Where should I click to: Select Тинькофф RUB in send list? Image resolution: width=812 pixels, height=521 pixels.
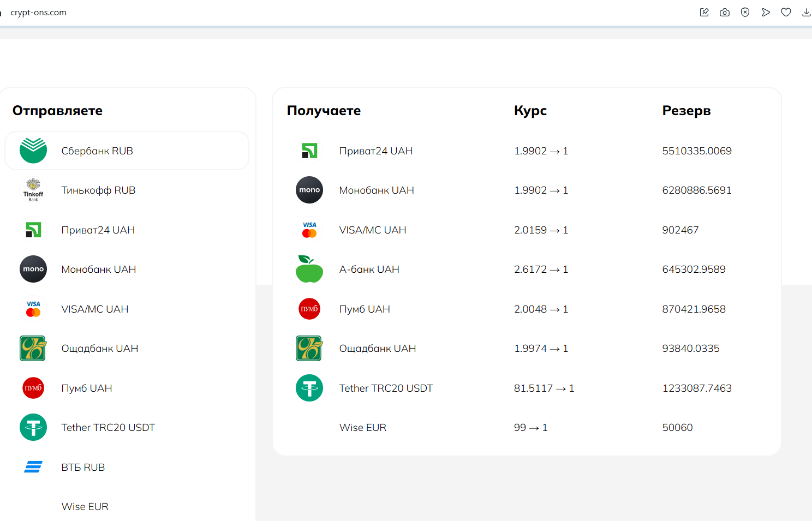[x=127, y=190]
